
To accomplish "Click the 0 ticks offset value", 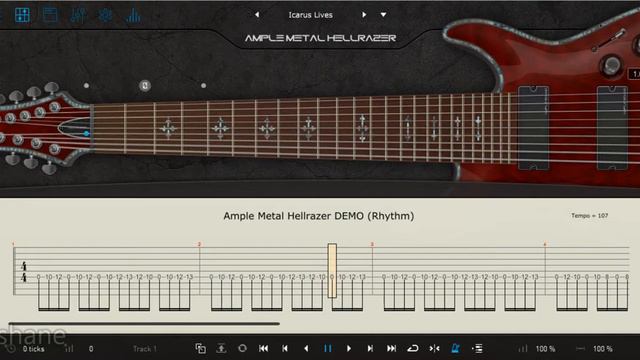I will click(33, 349).
